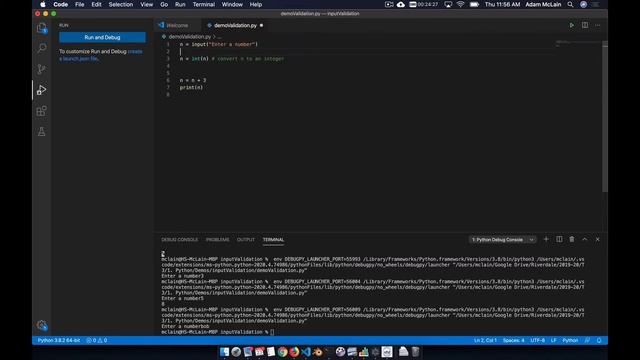Change indentation via Spaces: 4
The height and width of the screenshot is (360, 640).
coord(513,340)
